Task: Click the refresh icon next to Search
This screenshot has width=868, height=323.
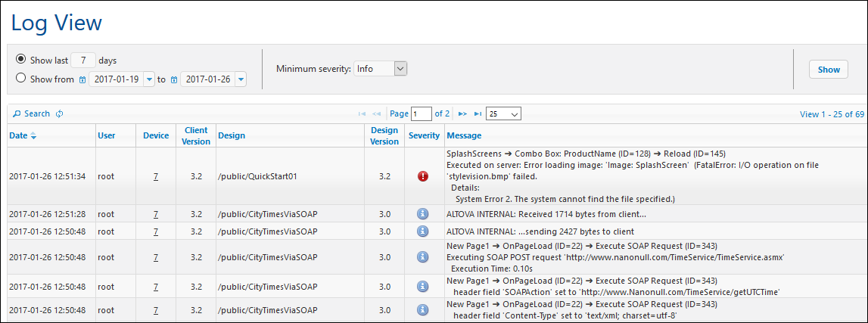Action: [59, 114]
